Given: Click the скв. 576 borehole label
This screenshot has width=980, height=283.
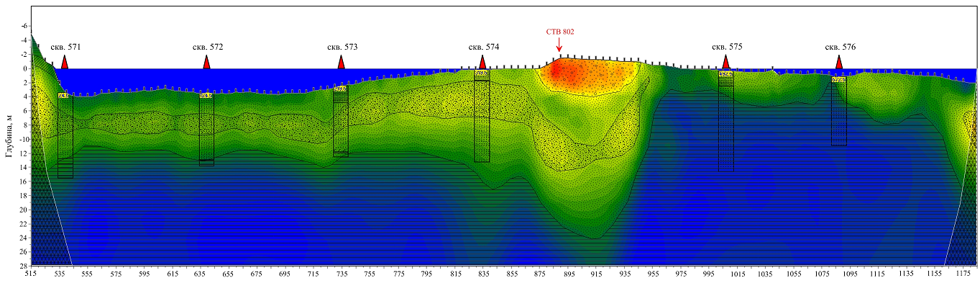Looking at the screenshot, I should [x=840, y=47].
